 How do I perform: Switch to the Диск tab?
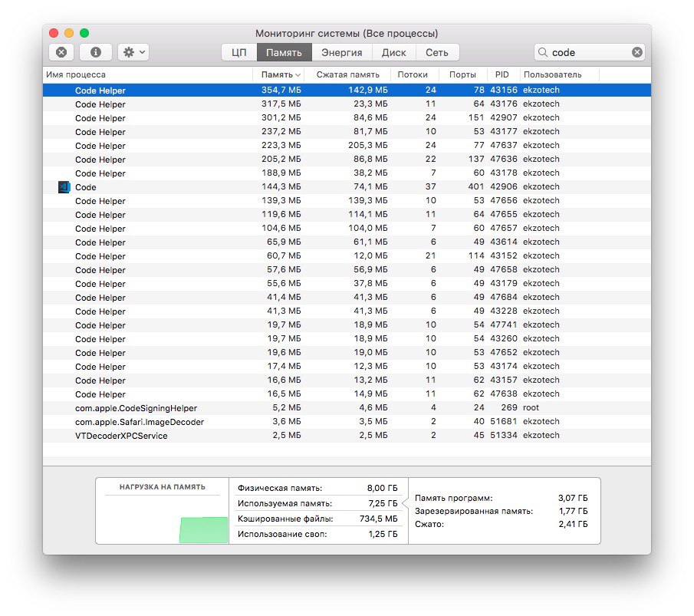pyautogui.click(x=394, y=52)
